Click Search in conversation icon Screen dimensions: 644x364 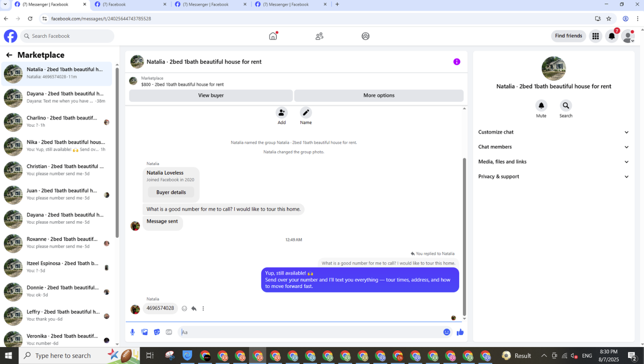click(x=566, y=105)
